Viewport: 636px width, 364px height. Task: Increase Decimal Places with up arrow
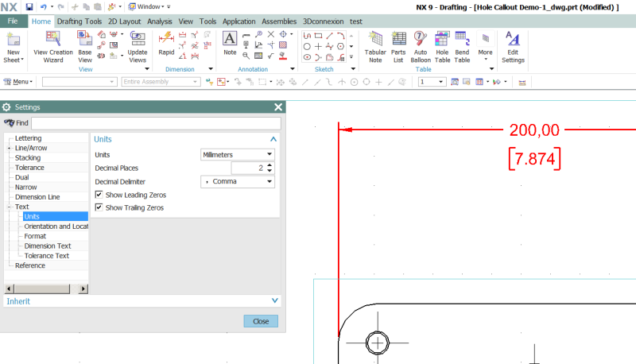[270, 165]
